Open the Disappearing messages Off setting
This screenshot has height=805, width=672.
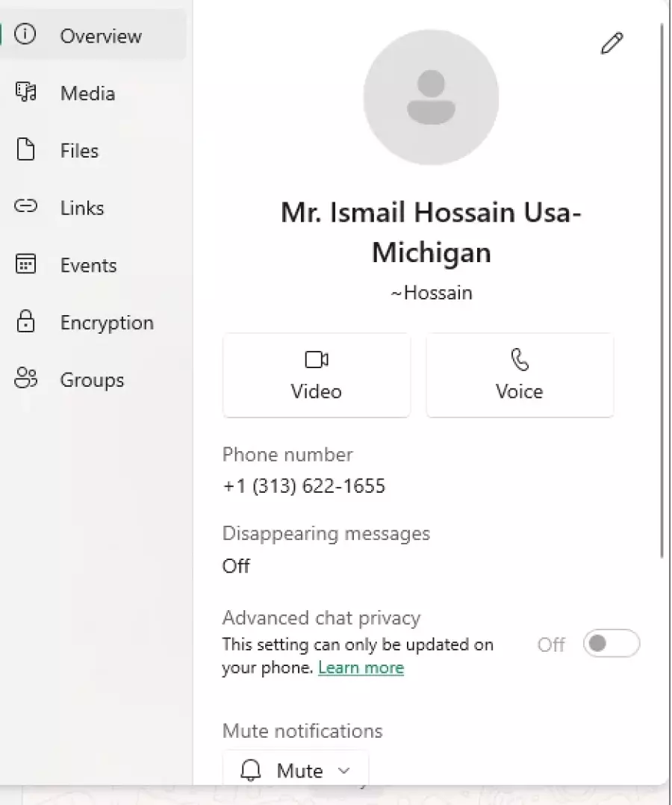click(236, 566)
